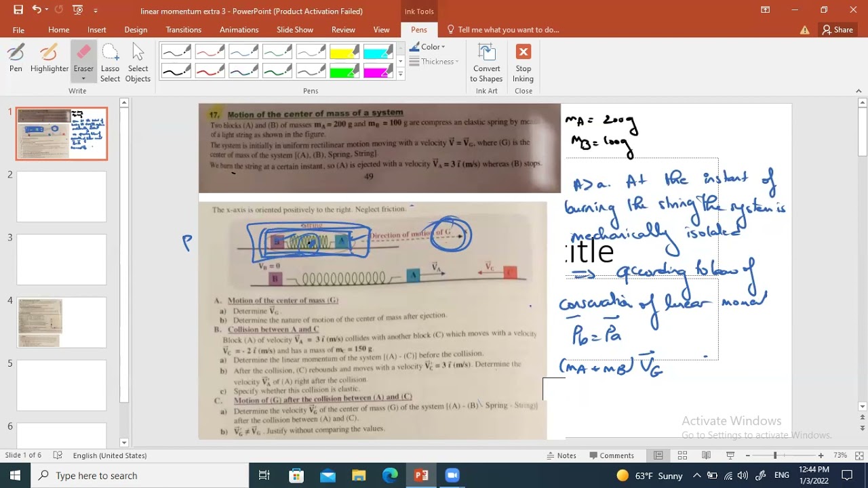Open the Color dropdown for pens
This screenshot has width=868, height=488.
coord(428,47)
